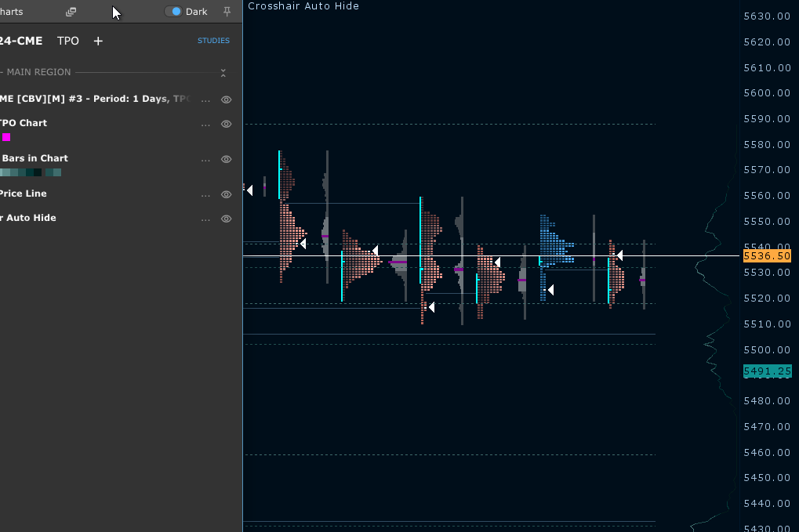799x532 pixels.
Task: Toggle visibility of Bars in Chart study
Action: pos(226,159)
